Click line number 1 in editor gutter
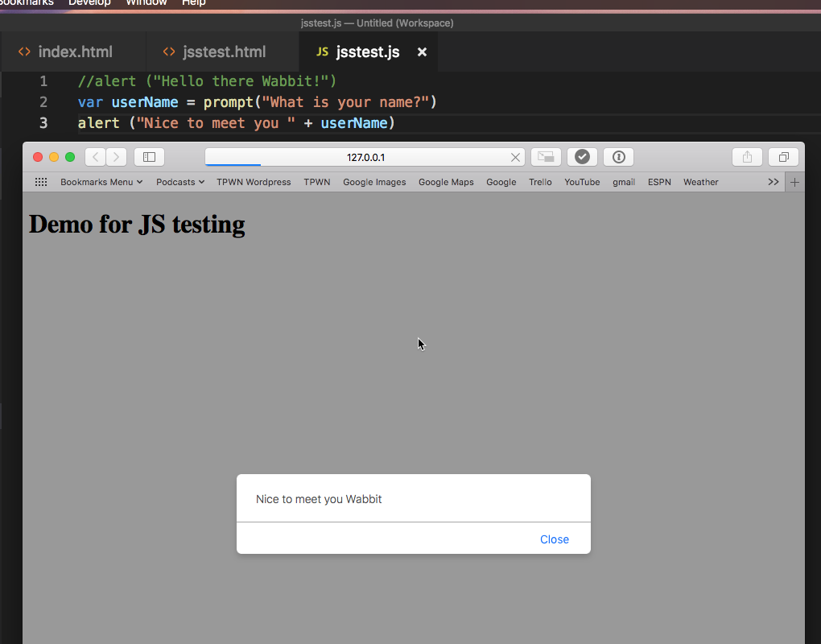Image resolution: width=821 pixels, height=644 pixels. [43, 81]
